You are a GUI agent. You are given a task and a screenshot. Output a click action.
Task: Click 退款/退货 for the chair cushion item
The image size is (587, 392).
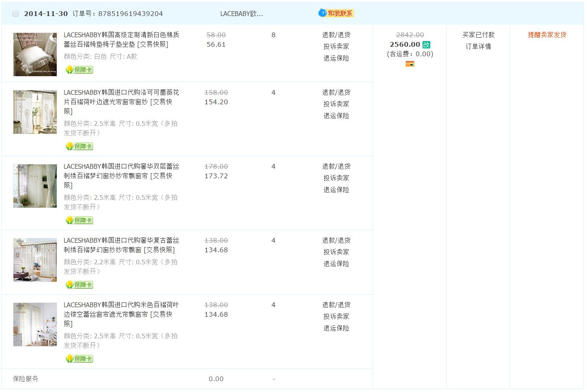coord(336,35)
